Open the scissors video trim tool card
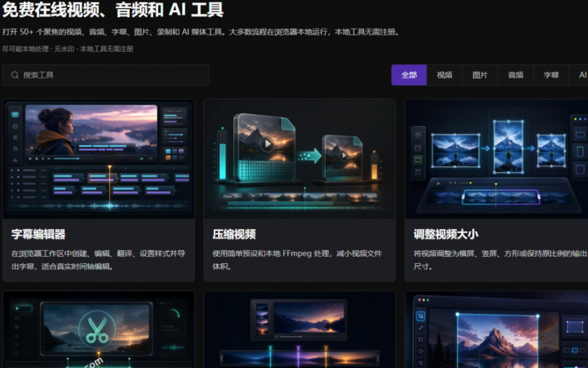The height and width of the screenshot is (368, 588). click(x=99, y=330)
